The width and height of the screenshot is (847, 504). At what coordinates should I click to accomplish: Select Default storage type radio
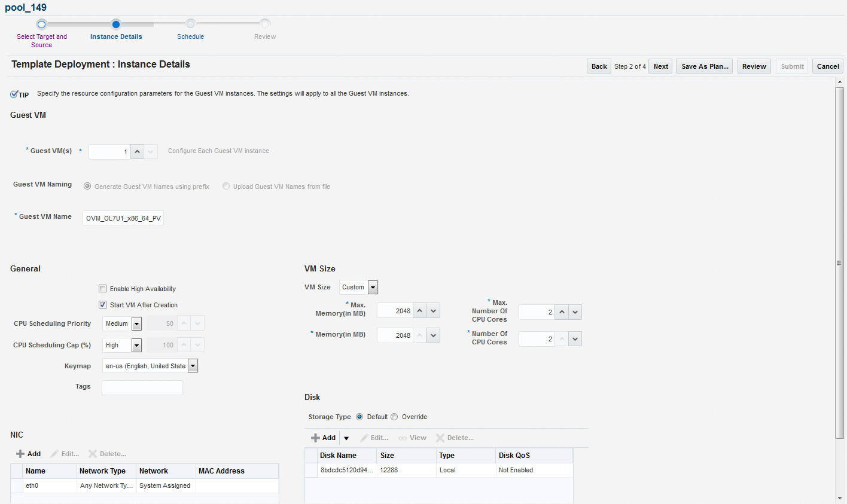(x=359, y=417)
